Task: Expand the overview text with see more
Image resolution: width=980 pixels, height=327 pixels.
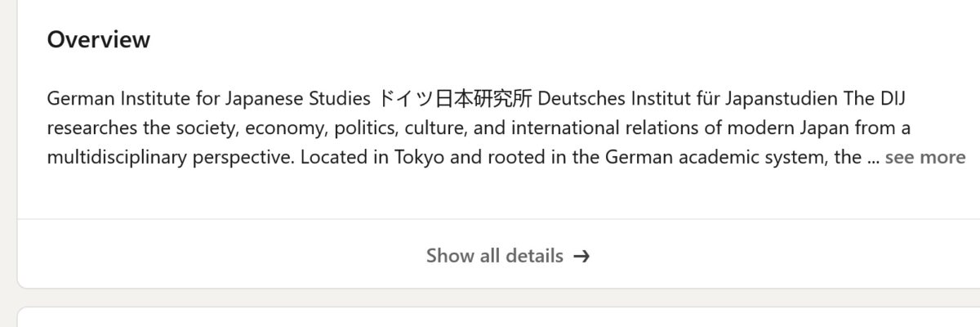Action: click(x=924, y=157)
